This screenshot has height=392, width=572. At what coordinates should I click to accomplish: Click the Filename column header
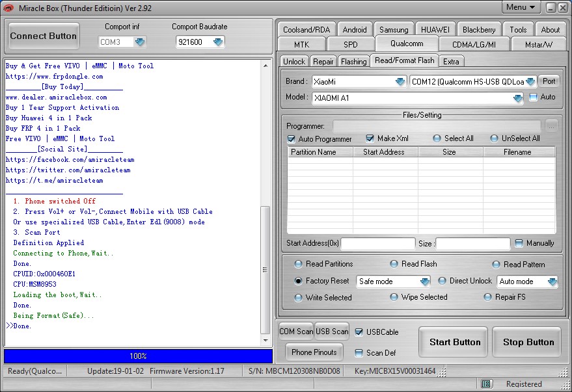coord(519,152)
